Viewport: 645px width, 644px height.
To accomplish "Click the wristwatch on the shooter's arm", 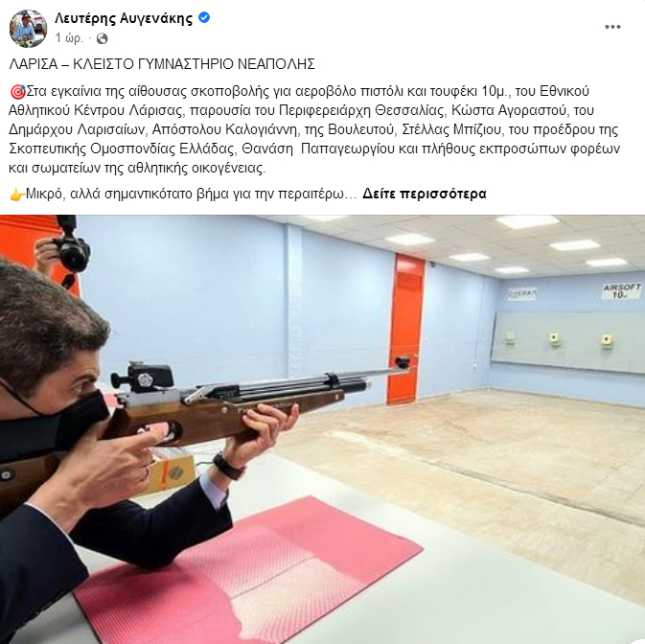I will [x=228, y=467].
